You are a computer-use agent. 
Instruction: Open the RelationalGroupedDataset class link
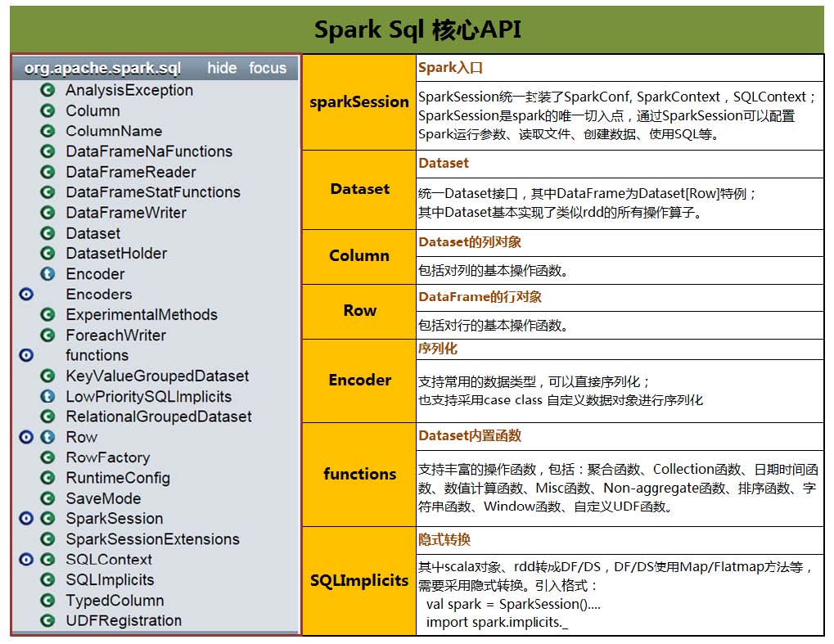(x=159, y=417)
